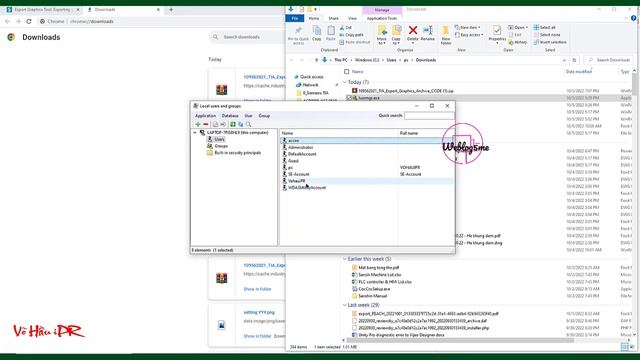Image resolution: width=640 pixels, height=360 pixels.
Task: Sort users by the Full name column header
Action: click(x=425, y=133)
